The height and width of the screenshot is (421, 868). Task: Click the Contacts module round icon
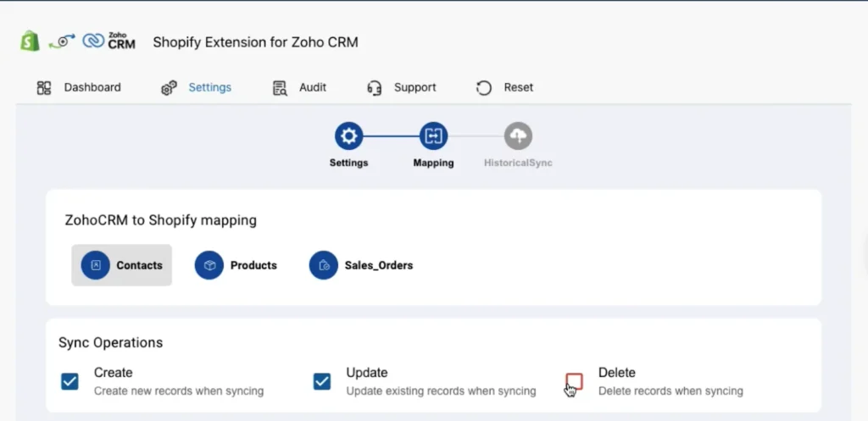[x=95, y=265]
